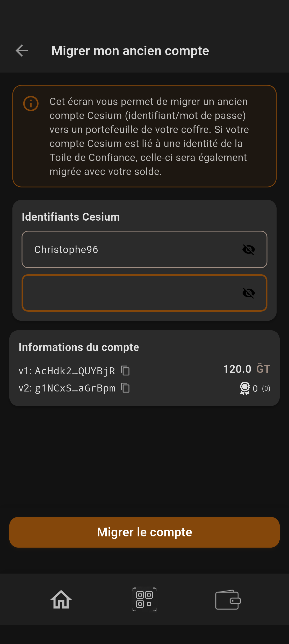Toggle visibility of the Christophe96 identifier

click(249, 249)
